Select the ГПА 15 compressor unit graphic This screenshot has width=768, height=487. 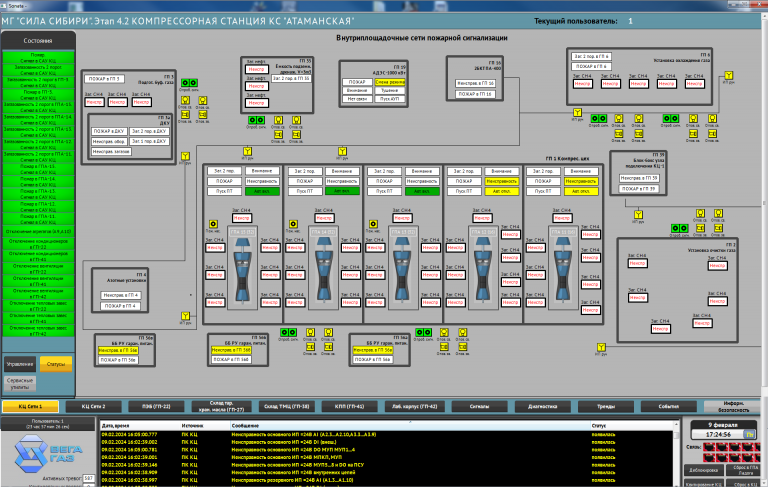point(243,268)
